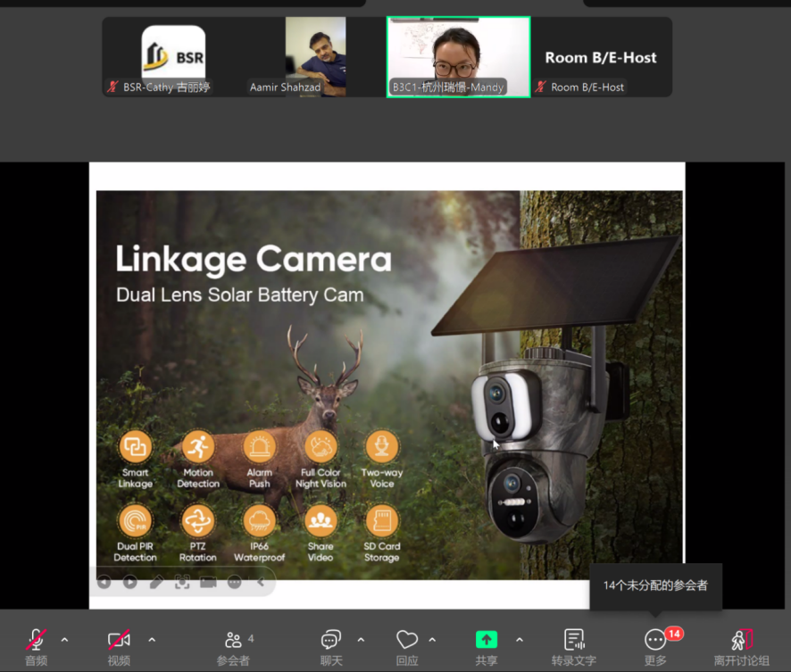Viewport: 791px width, 672px height.
Task: Click the "Aamir Shahzad" name label
Action: click(285, 87)
